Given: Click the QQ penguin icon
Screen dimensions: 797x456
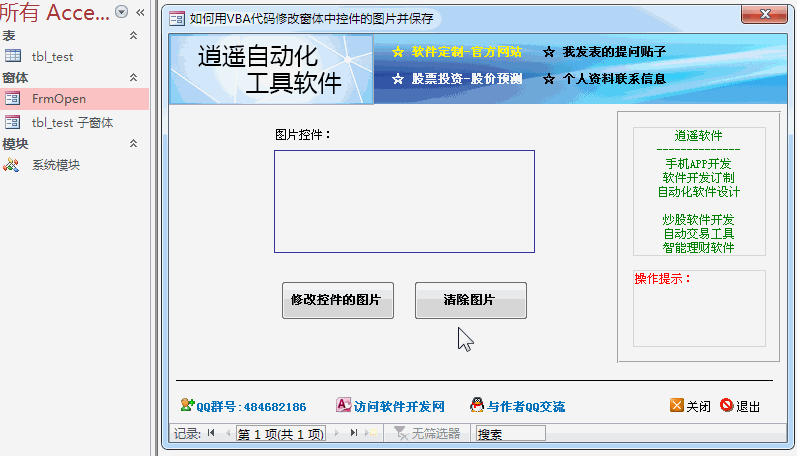Looking at the screenshot, I should [477, 405].
